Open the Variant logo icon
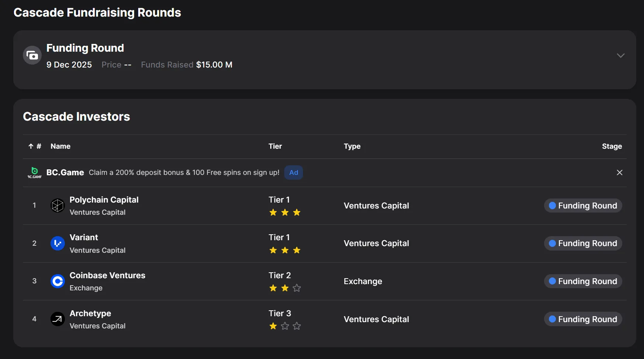Viewport: 644px width, 359px height. (58, 244)
